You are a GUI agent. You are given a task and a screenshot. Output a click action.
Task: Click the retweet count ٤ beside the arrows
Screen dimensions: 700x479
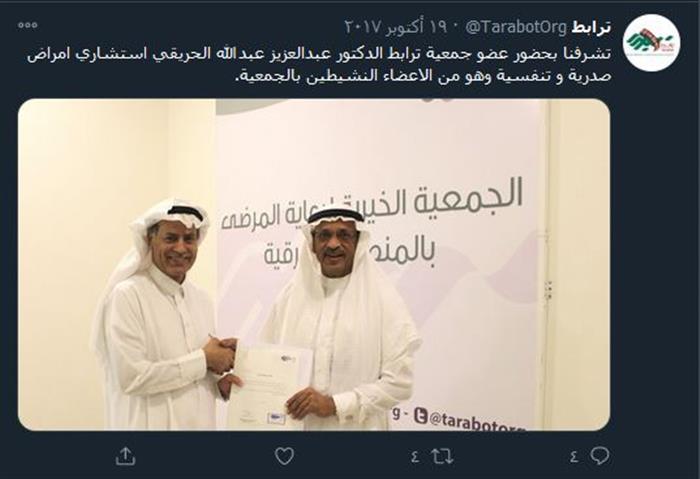415,457
